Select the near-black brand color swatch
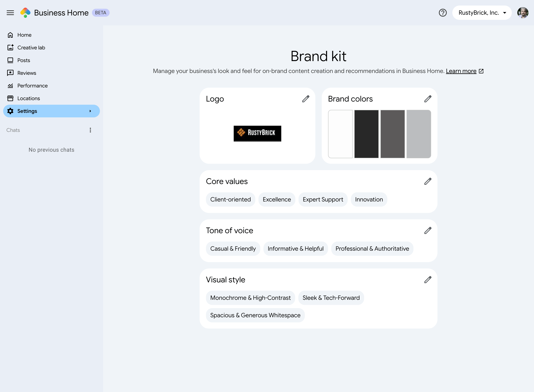Image resolution: width=534 pixels, height=392 pixels. [367, 134]
